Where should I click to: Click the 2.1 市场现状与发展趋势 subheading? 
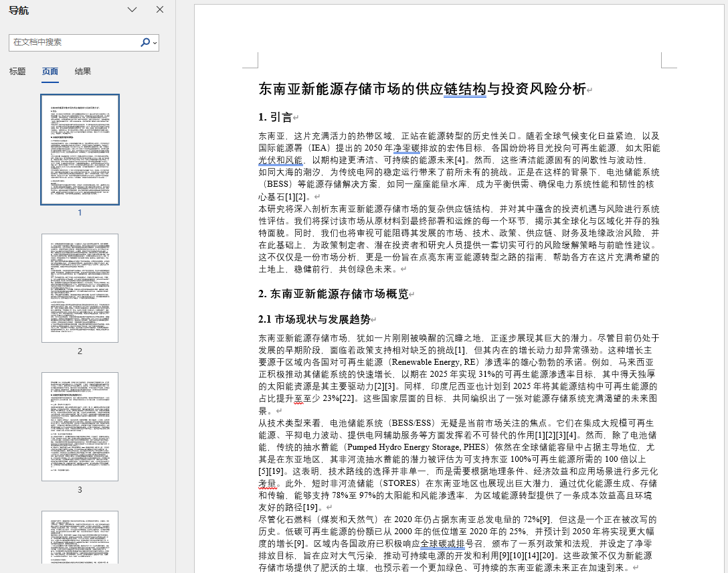point(313,319)
